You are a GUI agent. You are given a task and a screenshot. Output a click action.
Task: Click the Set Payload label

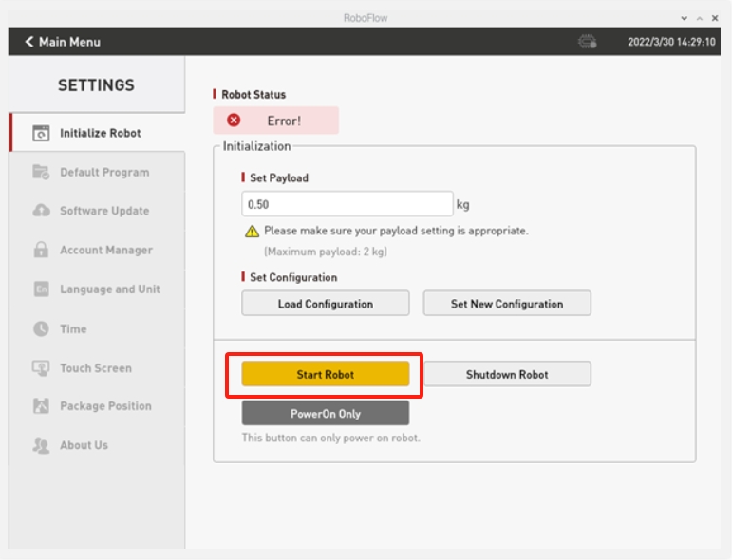[279, 177]
